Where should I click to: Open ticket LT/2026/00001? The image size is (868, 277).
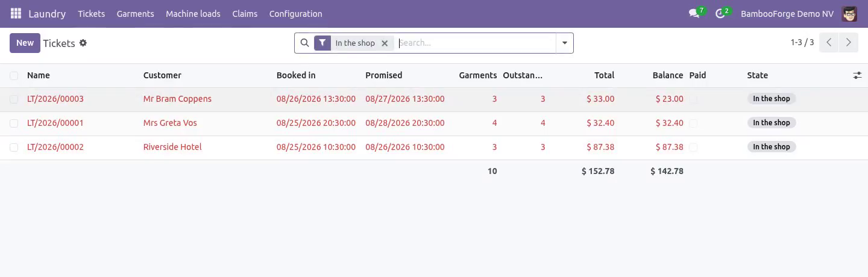(x=55, y=123)
